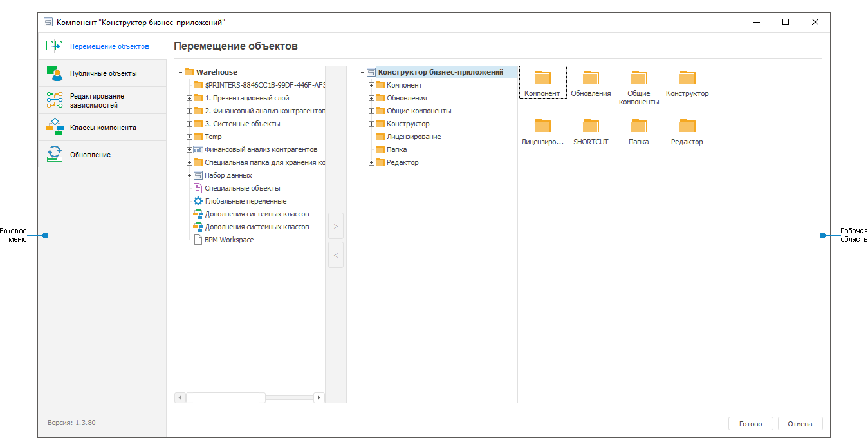The height and width of the screenshot is (438, 868).
Task: Click the Специальные объекты document icon
Action: 198,187
